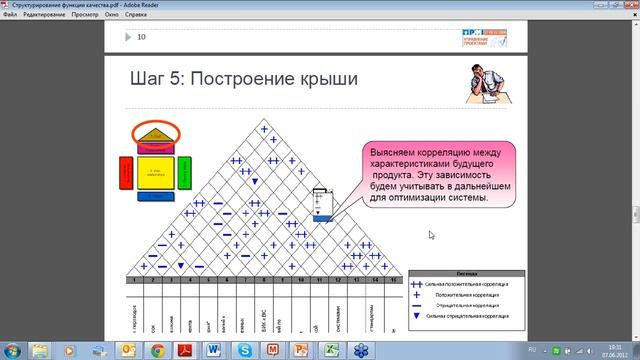
Task: Click the blue play arrow beside 10
Action: coord(128,37)
